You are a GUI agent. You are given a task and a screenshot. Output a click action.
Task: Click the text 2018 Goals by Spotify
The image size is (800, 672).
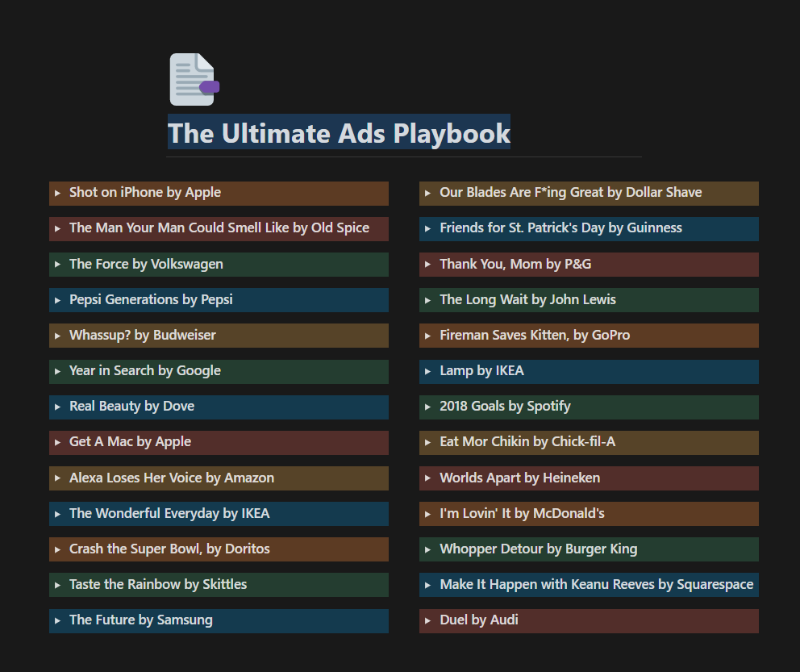tap(505, 406)
